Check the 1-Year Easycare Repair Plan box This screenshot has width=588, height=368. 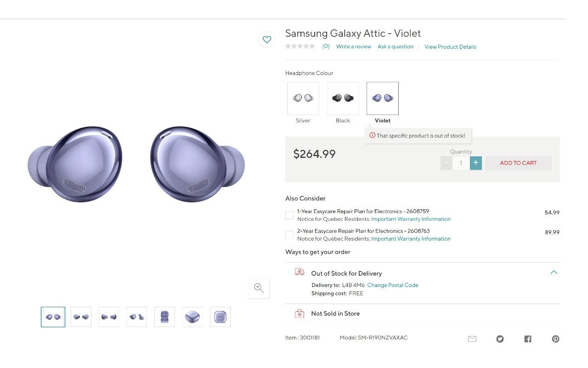[x=289, y=215]
